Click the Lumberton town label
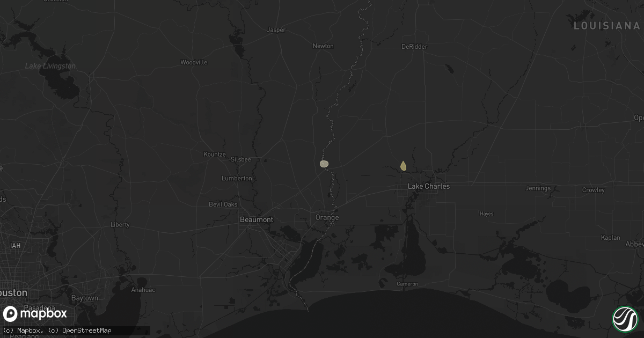 pos(237,178)
